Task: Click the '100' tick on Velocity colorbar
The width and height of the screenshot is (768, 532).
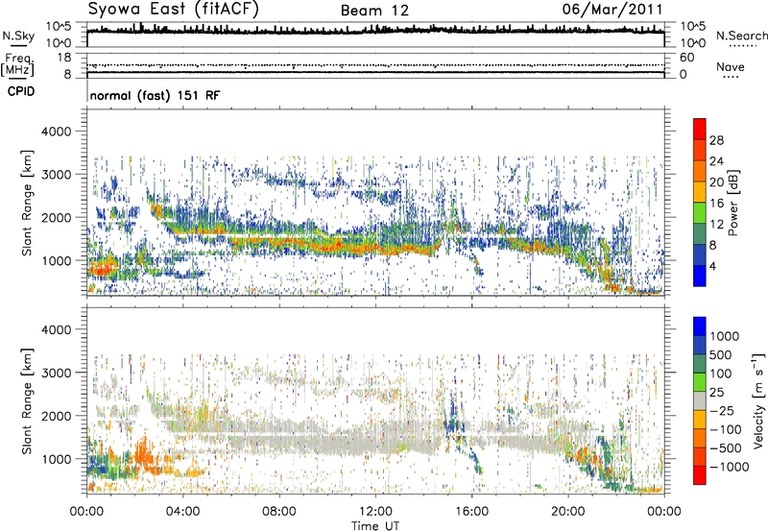Action: pos(721,374)
